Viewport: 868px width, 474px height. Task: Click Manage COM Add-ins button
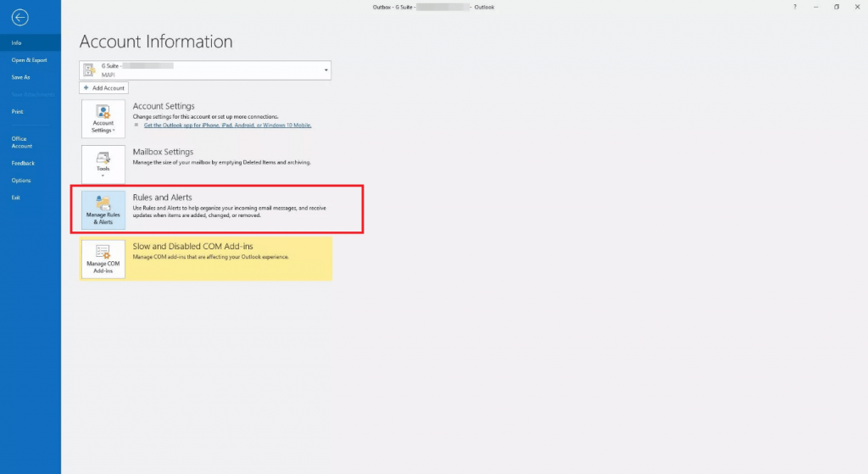click(103, 259)
